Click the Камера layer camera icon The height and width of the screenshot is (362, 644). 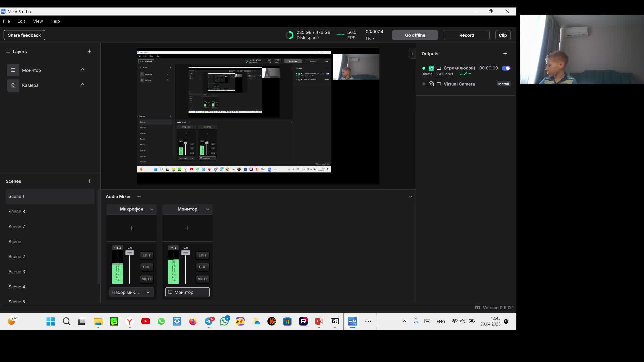pyautogui.click(x=13, y=85)
